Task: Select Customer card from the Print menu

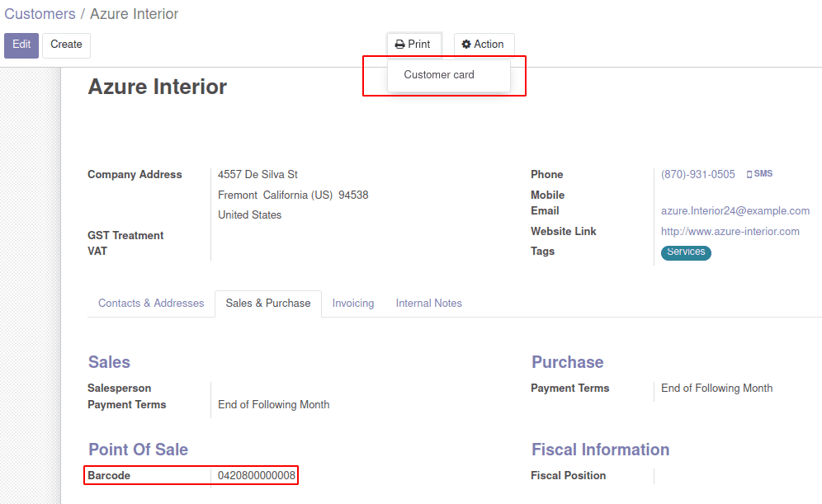Action: click(x=439, y=75)
